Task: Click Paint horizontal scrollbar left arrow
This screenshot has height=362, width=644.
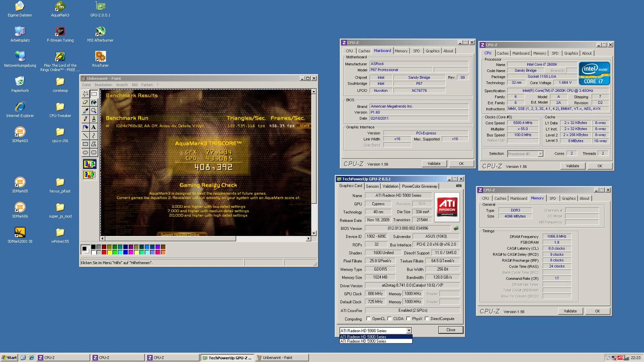Action: tap(103, 239)
